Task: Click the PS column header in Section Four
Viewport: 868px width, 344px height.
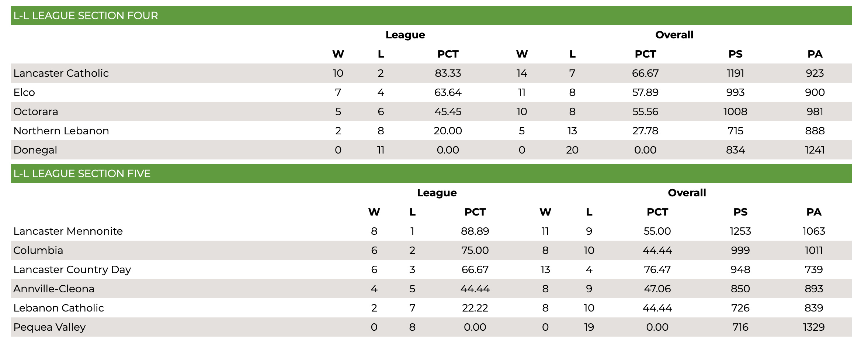Action: click(735, 54)
